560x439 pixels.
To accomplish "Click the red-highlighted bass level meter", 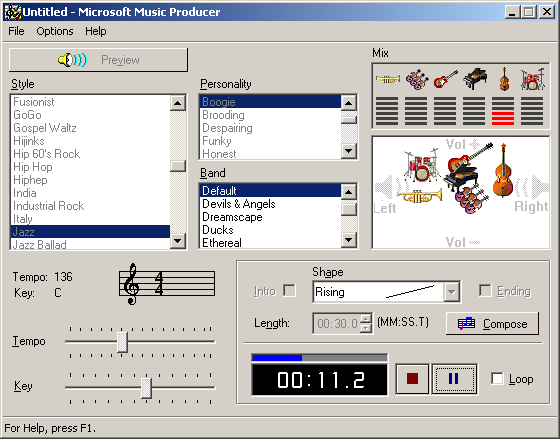I will pos(503,111).
